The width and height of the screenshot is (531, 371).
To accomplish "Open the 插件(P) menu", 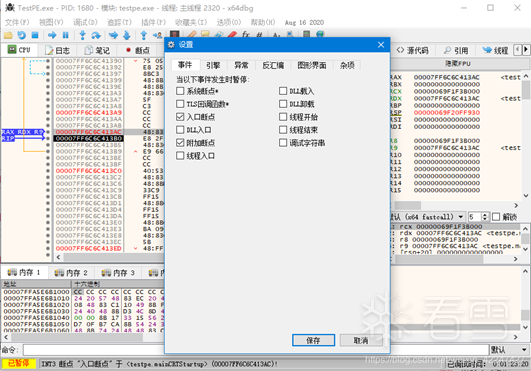I will 153,22.
